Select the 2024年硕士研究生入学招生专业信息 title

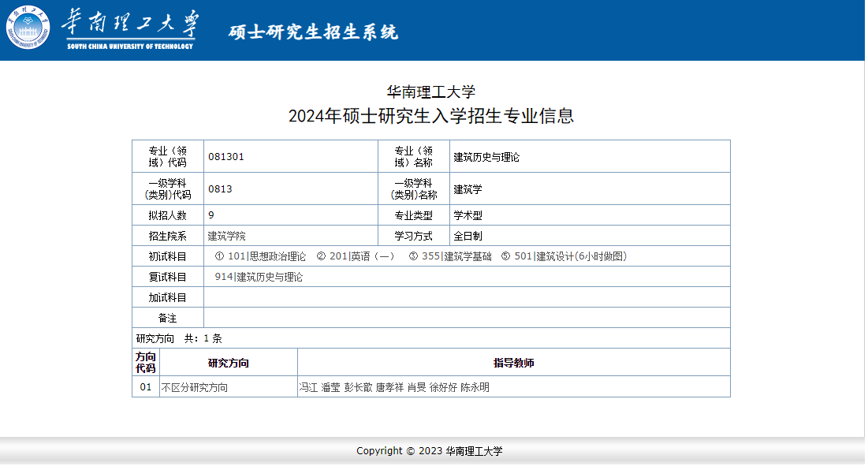point(430,116)
